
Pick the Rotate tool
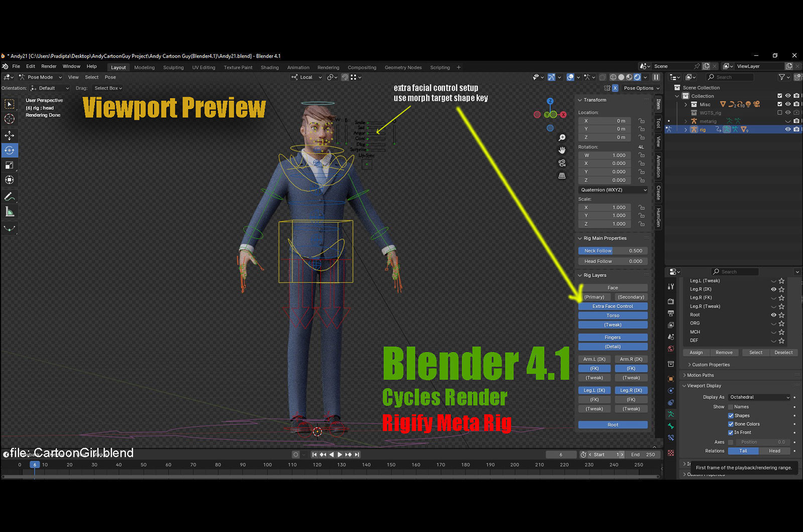pyautogui.click(x=10, y=150)
